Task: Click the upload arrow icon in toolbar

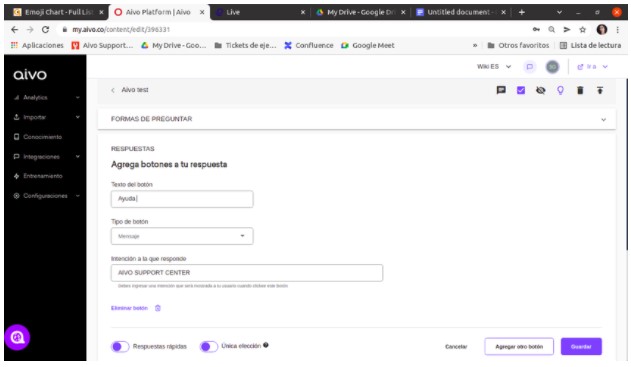Action: click(x=600, y=90)
